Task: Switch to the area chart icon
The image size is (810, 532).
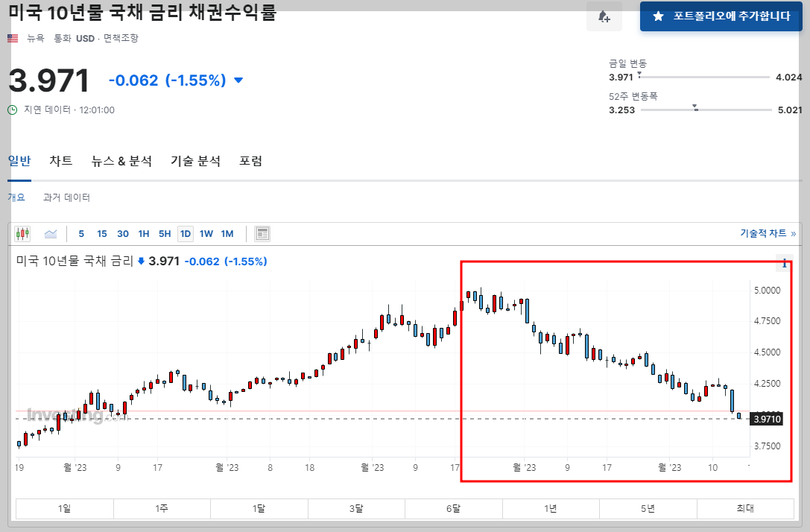Action: (x=51, y=234)
